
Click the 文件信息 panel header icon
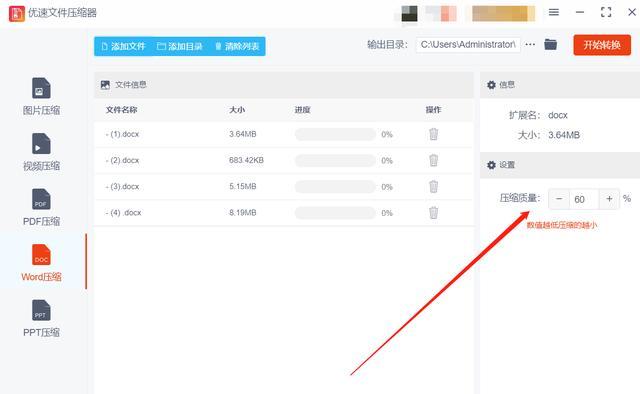[105, 85]
